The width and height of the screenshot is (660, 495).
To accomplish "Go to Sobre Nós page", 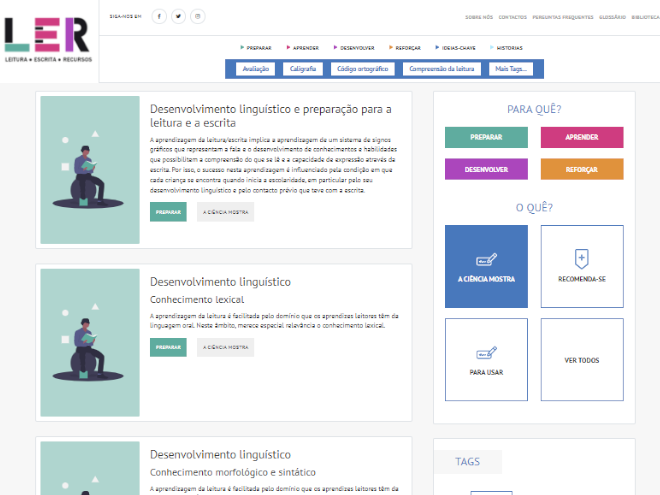I will tap(479, 17).
